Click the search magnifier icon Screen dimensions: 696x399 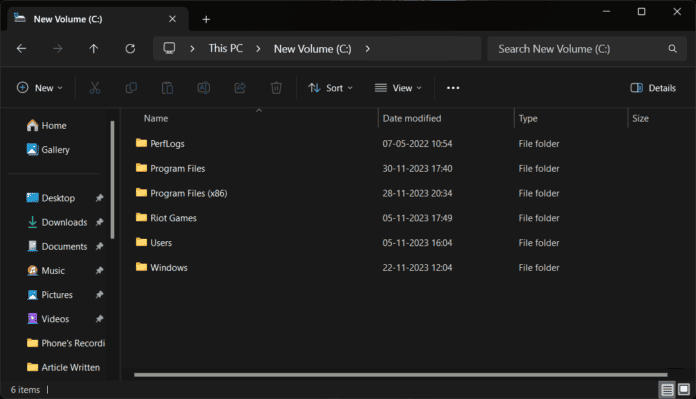tap(672, 49)
